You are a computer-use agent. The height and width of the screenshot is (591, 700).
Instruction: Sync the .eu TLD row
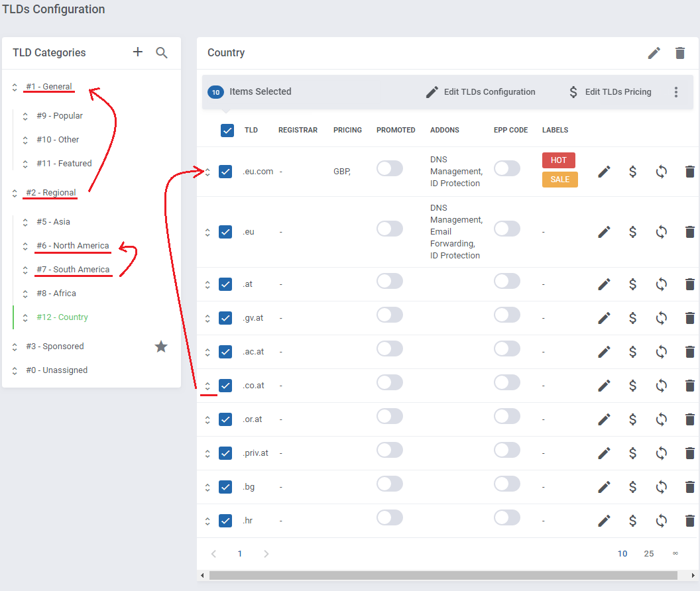click(661, 232)
